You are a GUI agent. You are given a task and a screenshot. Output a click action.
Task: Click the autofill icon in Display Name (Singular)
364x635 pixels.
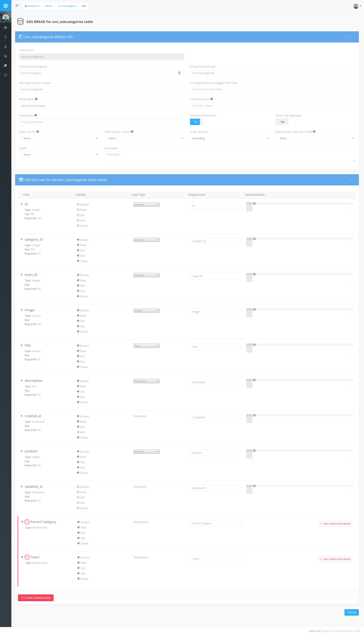179,73
